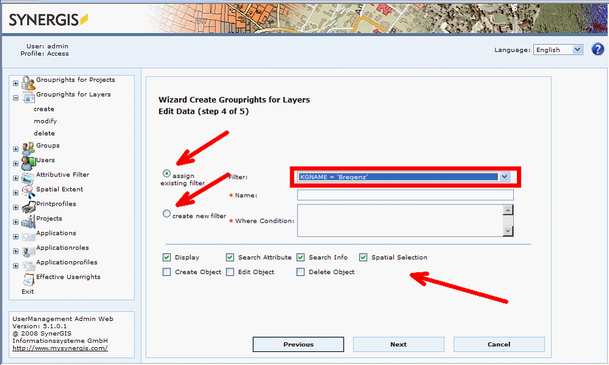Viewport: 609px width, 365px height.
Task: Expand the Spatial Extent node
Action: 16,193
